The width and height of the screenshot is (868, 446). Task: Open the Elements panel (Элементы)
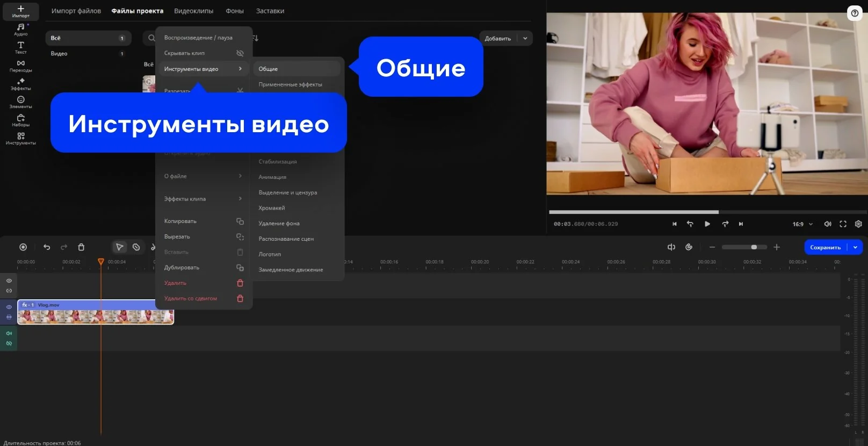(20, 102)
